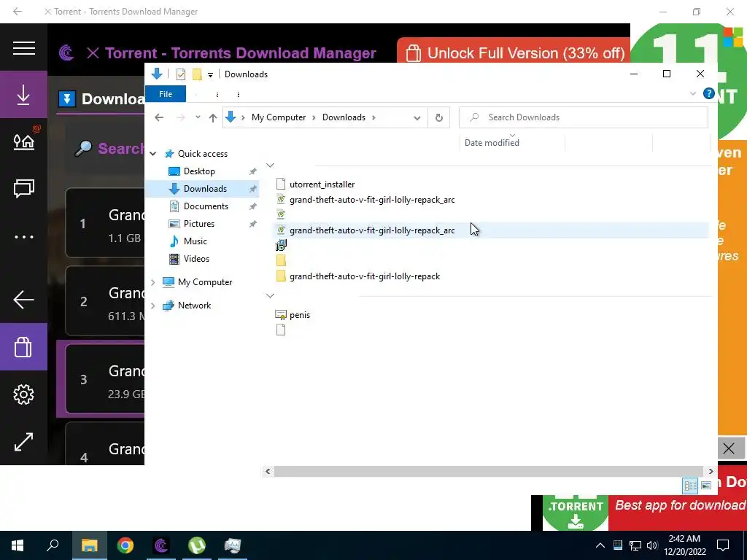Viewport: 747px width, 560px height.
Task: Show hidden system tray icons
Action: pyautogui.click(x=600, y=545)
